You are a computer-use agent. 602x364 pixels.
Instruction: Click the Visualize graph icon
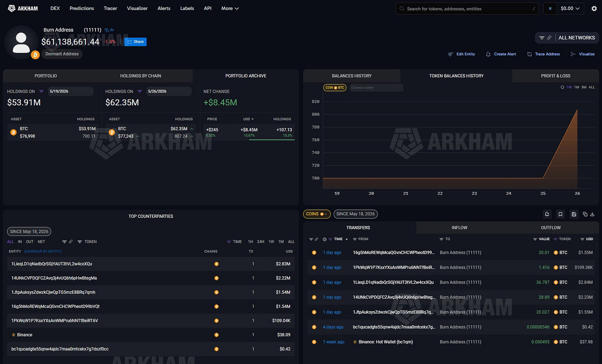[x=573, y=54]
